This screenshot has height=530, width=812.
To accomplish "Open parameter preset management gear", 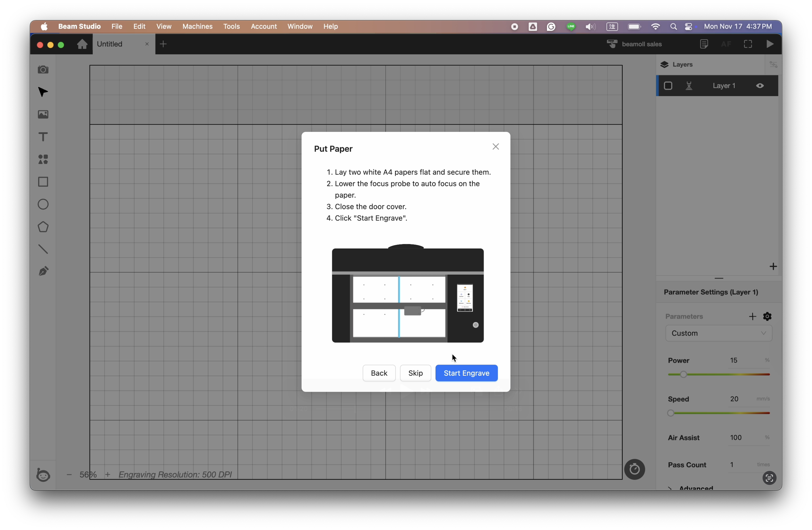I will click(x=767, y=317).
